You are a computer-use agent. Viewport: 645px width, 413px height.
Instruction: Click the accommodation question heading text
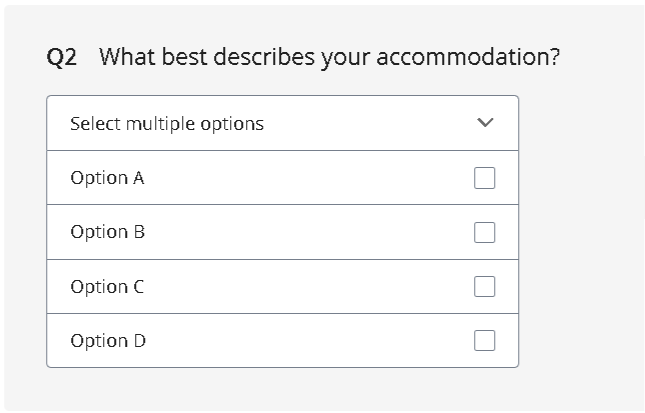tap(329, 57)
